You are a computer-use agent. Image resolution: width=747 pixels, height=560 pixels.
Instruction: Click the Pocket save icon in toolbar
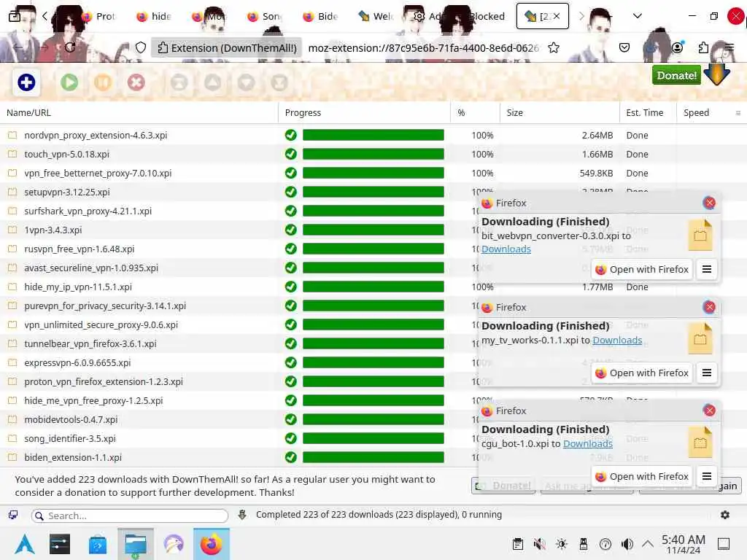click(624, 47)
